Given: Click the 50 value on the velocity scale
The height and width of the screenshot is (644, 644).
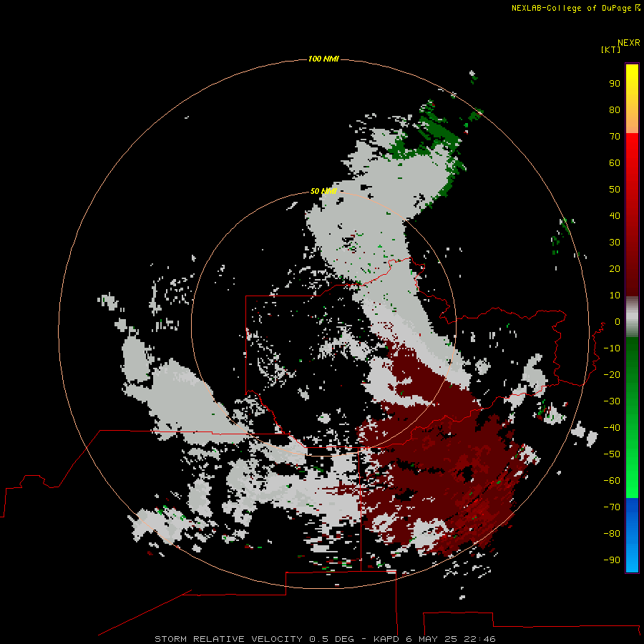Looking at the screenshot, I should pos(615,190).
